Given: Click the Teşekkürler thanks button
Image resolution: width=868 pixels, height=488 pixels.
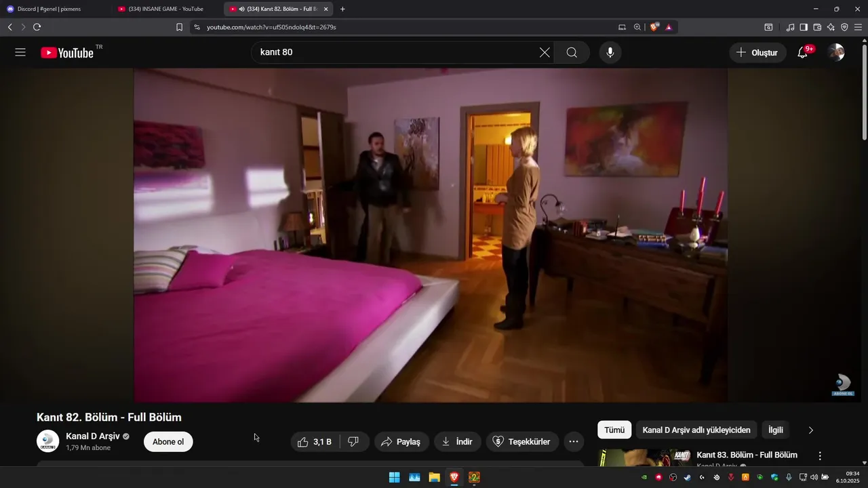Looking at the screenshot, I should (521, 442).
